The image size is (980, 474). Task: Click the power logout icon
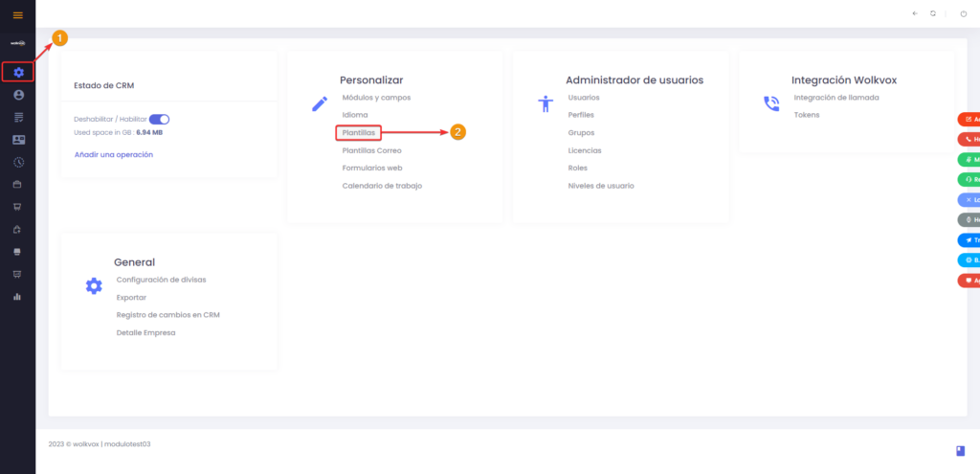click(963, 13)
